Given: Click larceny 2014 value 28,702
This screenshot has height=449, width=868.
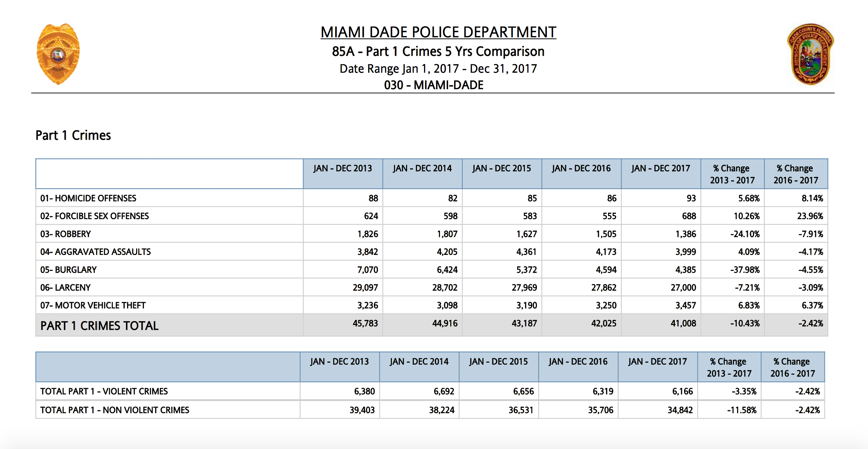Looking at the screenshot, I should [x=445, y=288].
